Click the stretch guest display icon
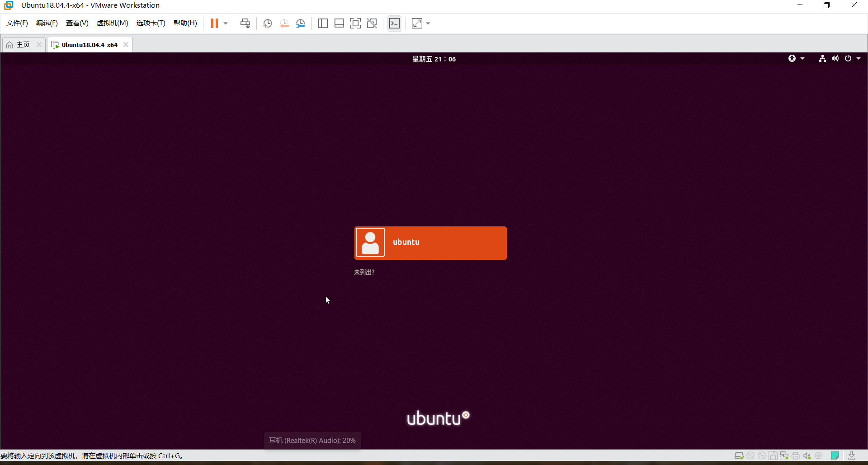868x465 pixels. click(417, 23)
